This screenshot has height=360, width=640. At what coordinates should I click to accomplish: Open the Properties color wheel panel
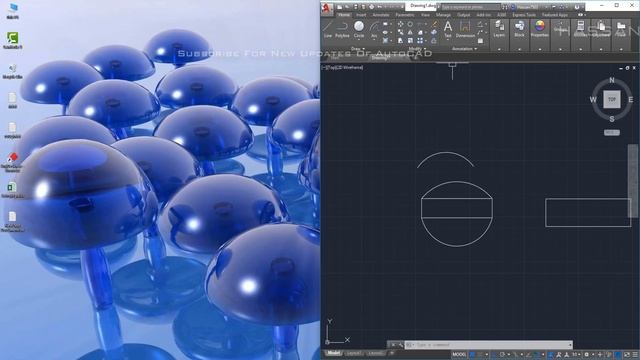point(540,29)
